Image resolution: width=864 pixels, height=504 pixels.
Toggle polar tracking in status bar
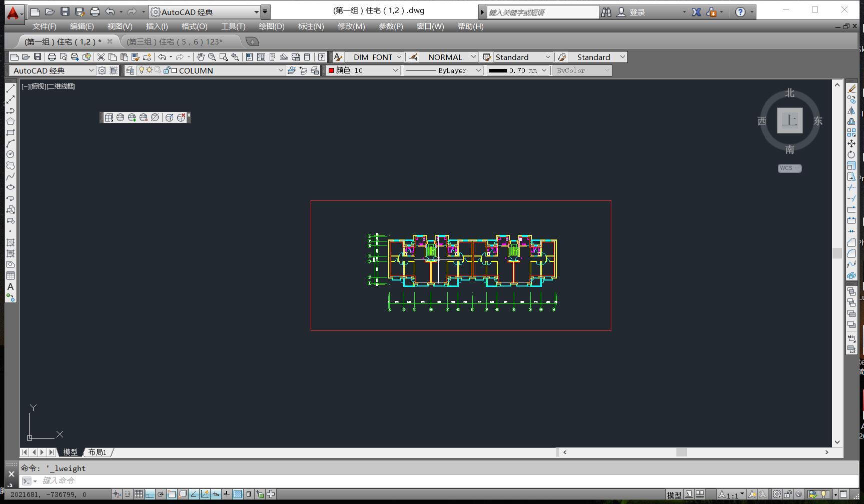tap(161, 494)
